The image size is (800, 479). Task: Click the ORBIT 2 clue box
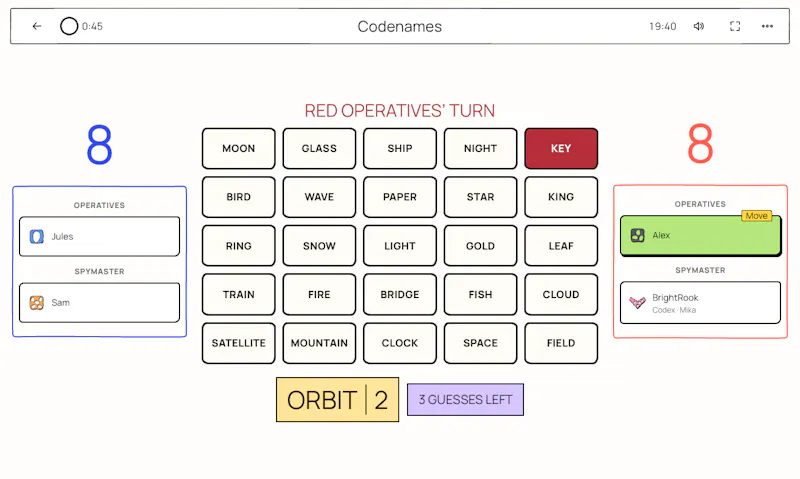point(337,400)
